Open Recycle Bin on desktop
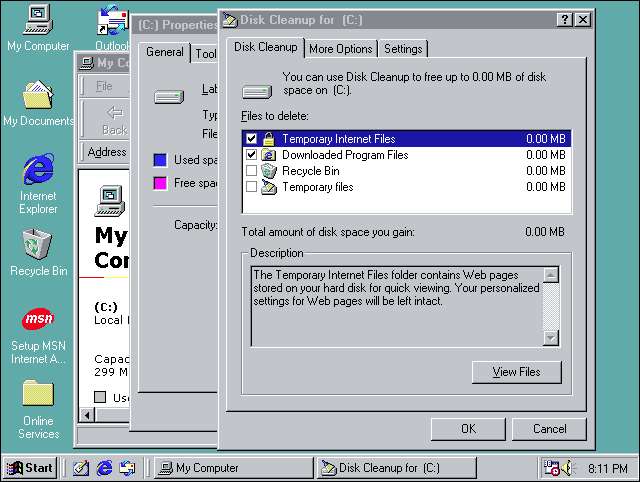 [38, 252]
